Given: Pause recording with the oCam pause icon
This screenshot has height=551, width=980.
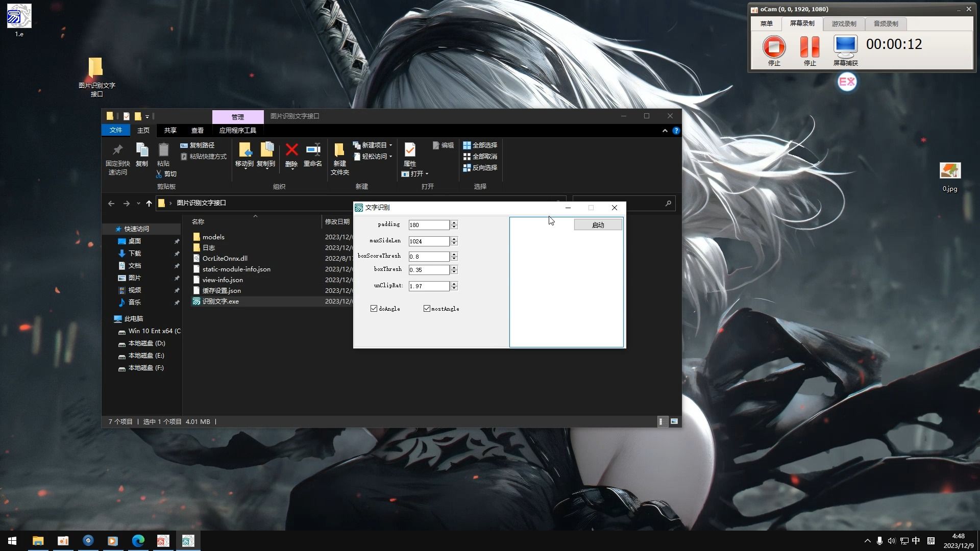Looking at the screenshot, I should point(810,46).
